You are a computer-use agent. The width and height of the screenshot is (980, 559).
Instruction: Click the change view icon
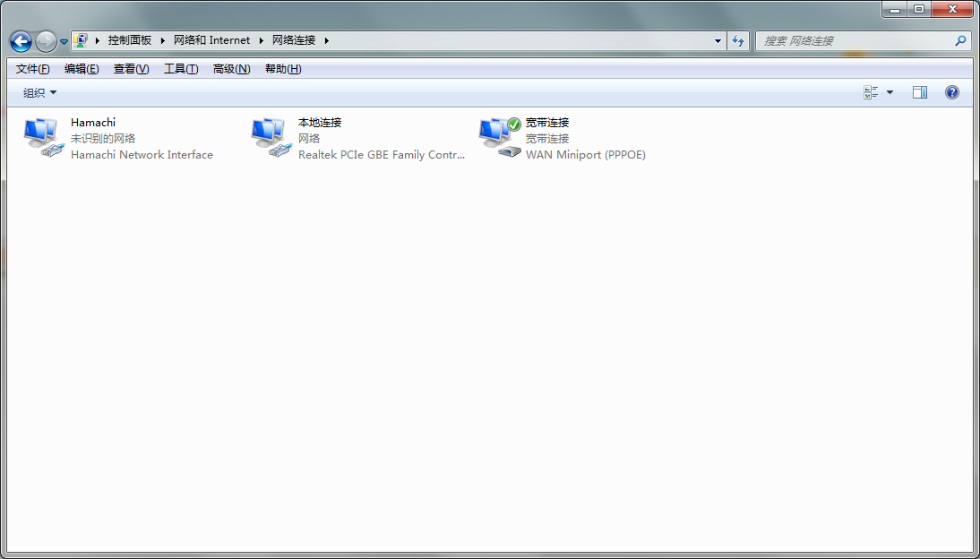(x=871, y=92)
